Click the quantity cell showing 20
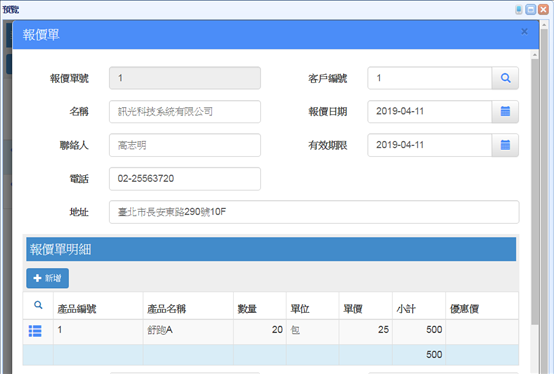The width and height of the screenshot is (554, 374). [260, 332]
